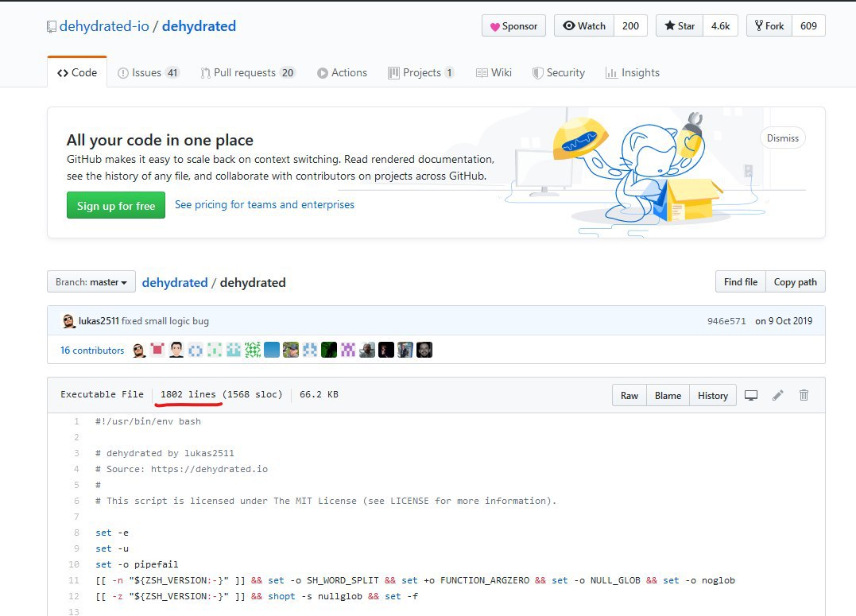The width and height of the screenshot is (856, 616).
Task: Open the 200 watchers count
Action: [x=630, y=25]
